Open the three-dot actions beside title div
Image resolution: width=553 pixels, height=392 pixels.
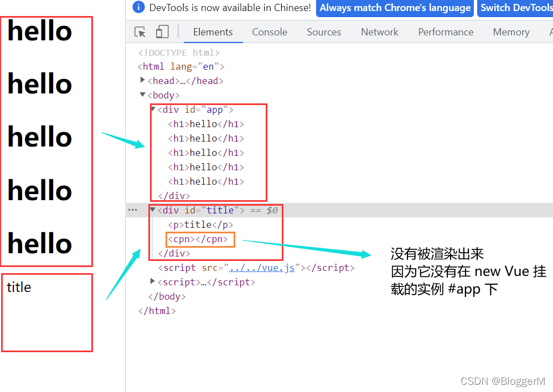[x=133, y=210]
